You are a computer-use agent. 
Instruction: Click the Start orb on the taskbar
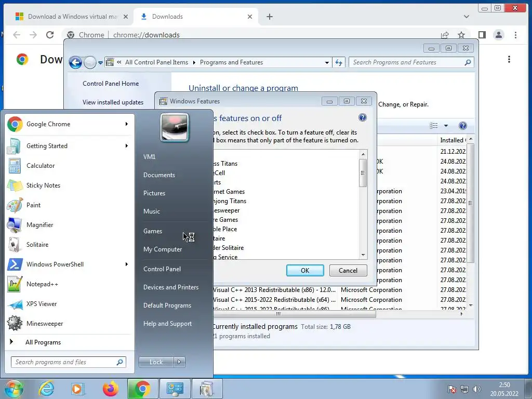pyautogui.click(x=14, y=389)
